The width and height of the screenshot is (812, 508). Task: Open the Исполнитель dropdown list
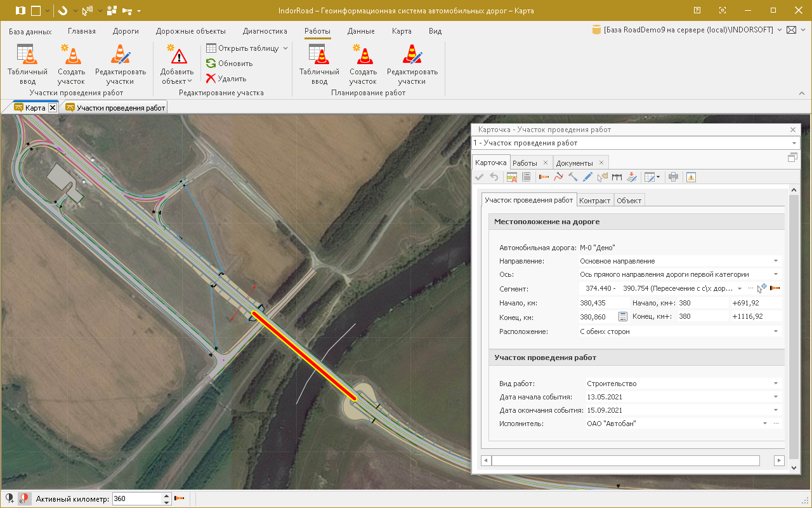click(765, 424)
